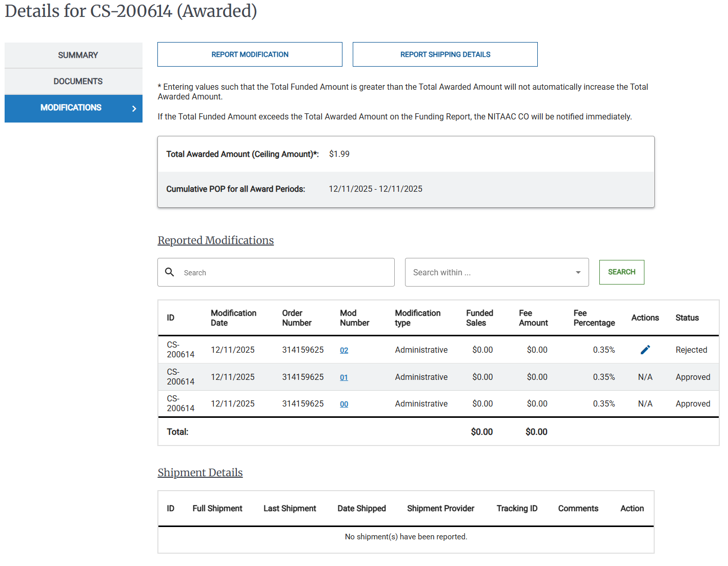Open modification number 01 link
The width and height of the screenshot is (728, 566).
tap(344, 377)
